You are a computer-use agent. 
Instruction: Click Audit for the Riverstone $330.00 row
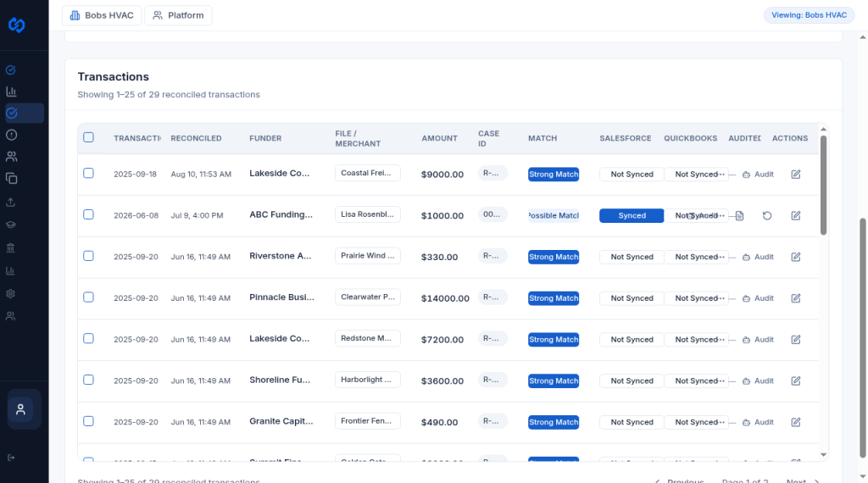coord(758,257)
